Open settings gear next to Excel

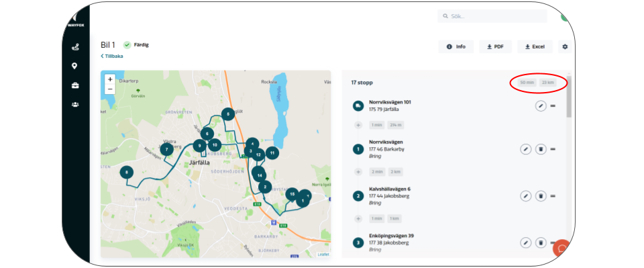(x=565, y=47)
